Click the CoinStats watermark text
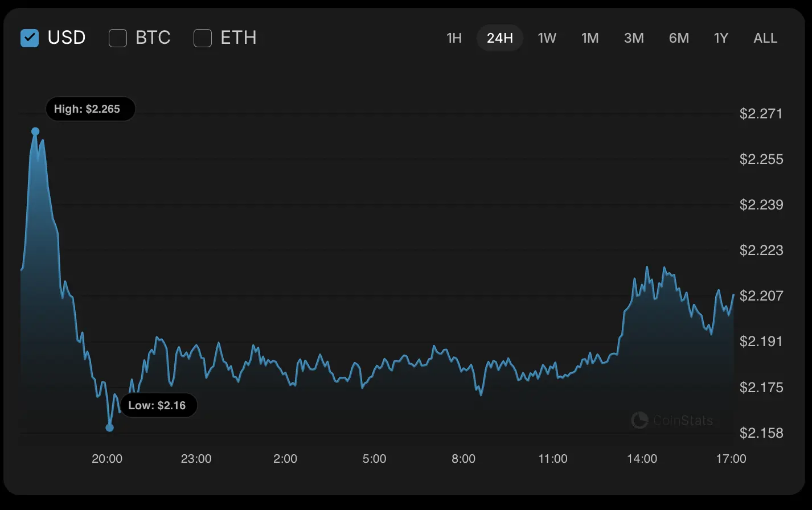The height and width of the screenshot is (510, 812). pos(683,421)
